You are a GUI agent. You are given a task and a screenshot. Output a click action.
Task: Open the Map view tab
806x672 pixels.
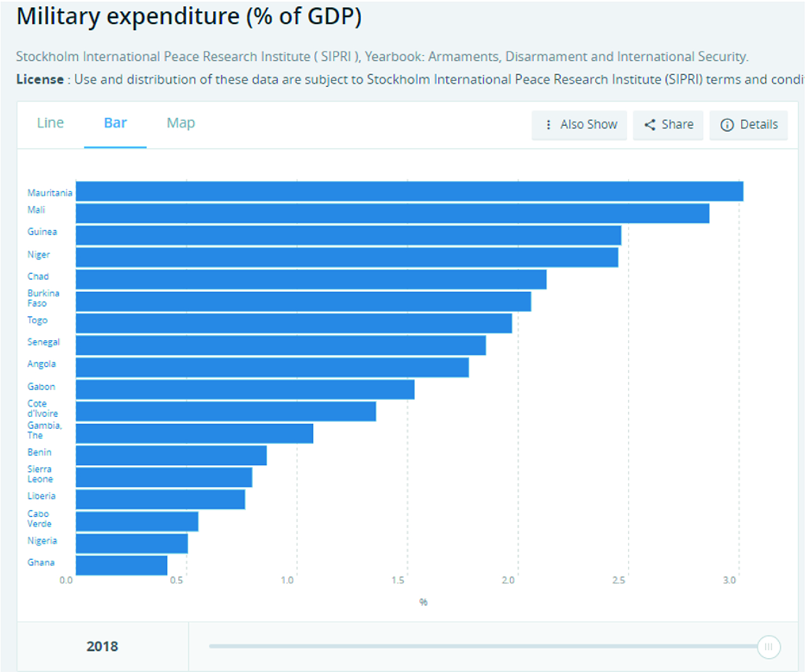[181, 123]
